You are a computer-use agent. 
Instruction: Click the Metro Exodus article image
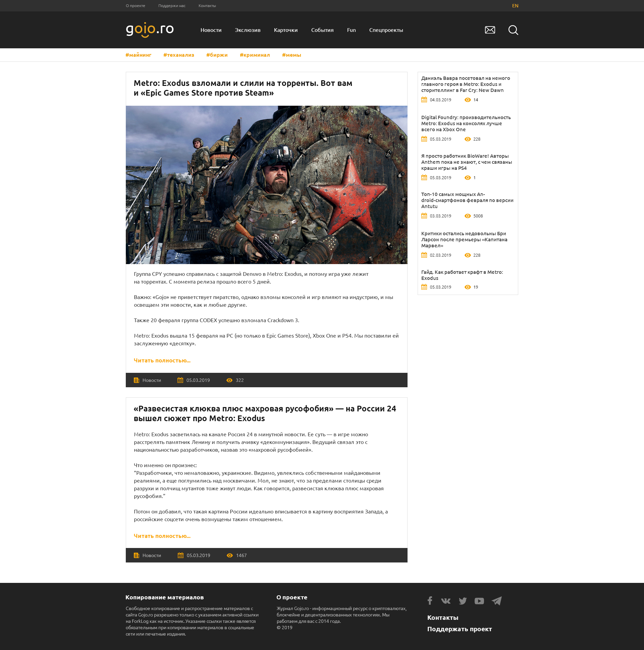tap(266, 185)
